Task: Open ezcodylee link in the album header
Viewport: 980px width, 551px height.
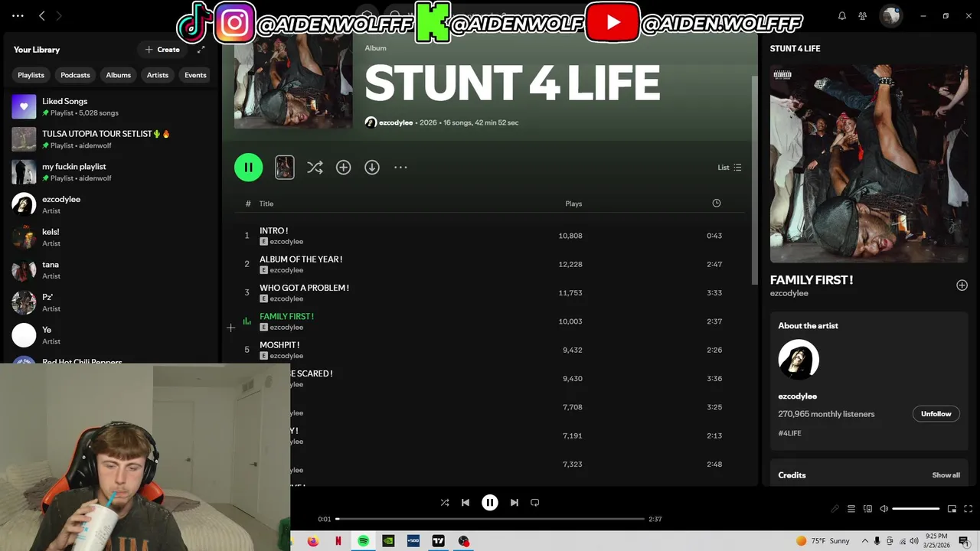Action: [396, 122]
